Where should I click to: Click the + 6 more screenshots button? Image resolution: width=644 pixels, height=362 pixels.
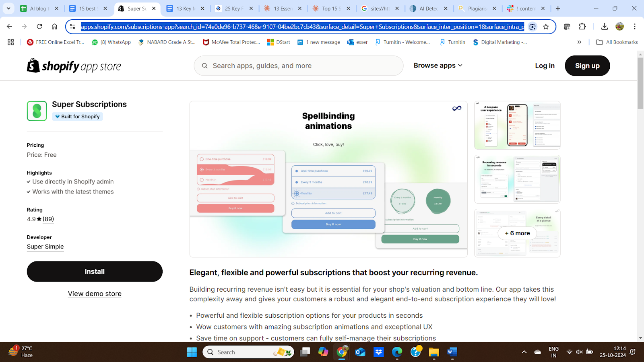coord(517,233)
